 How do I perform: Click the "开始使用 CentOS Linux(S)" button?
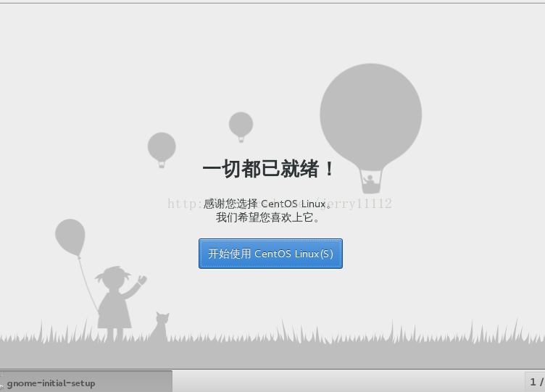(x=270, y=254)
